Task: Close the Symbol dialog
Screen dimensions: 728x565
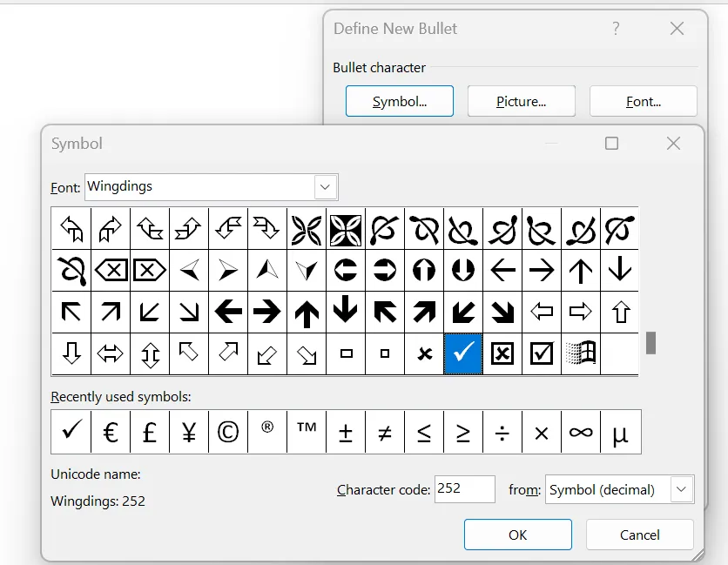Action: (673, 144)
